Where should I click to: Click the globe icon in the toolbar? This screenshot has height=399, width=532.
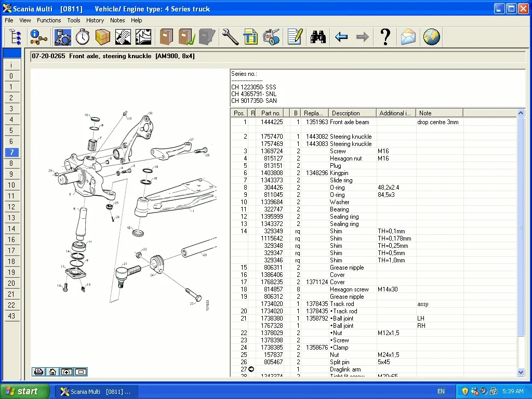tap(431, 37)
